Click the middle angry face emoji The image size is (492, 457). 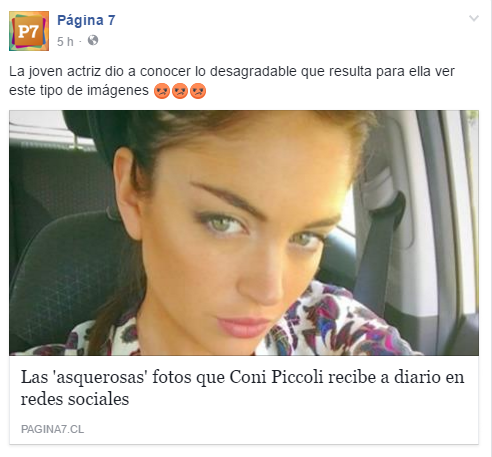pos(180,91)
